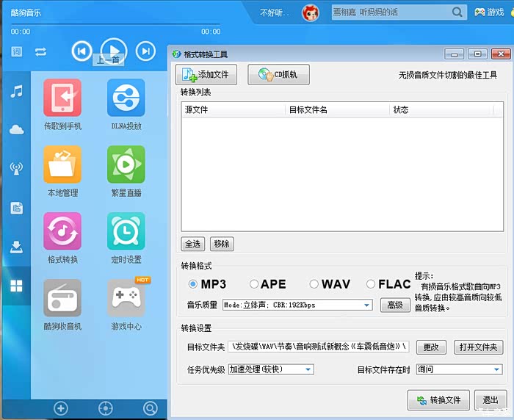Expand the 目标文件存在时 dropdown
Viewport: 514px width, 420px height.
[496, 369]
